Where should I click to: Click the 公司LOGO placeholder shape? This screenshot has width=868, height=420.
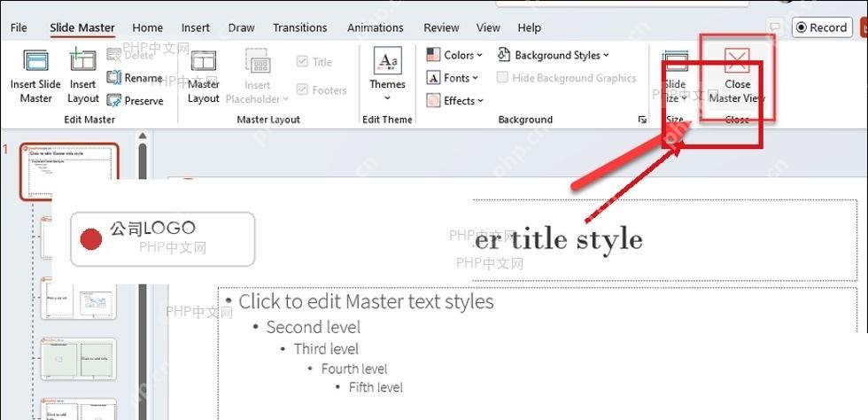163,239
